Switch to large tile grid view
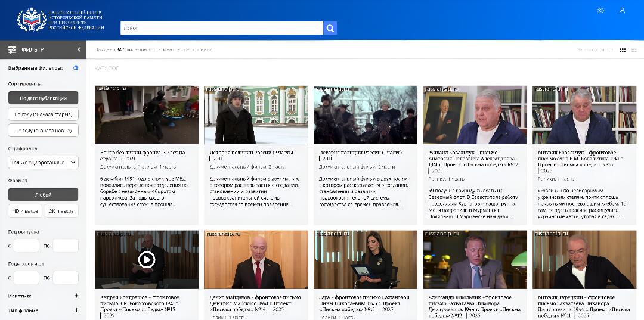The width and height of the screenshot is (644, 320). pos(623,50)
